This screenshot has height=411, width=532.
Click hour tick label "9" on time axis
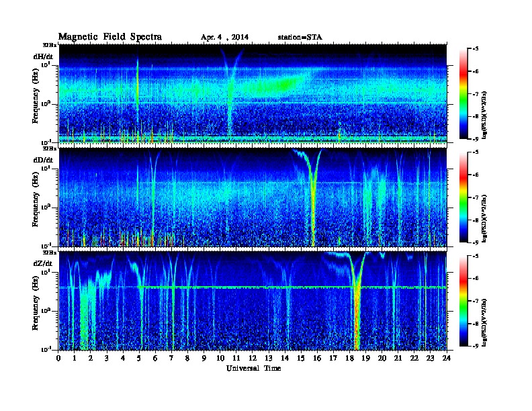[x=204, y=358]
